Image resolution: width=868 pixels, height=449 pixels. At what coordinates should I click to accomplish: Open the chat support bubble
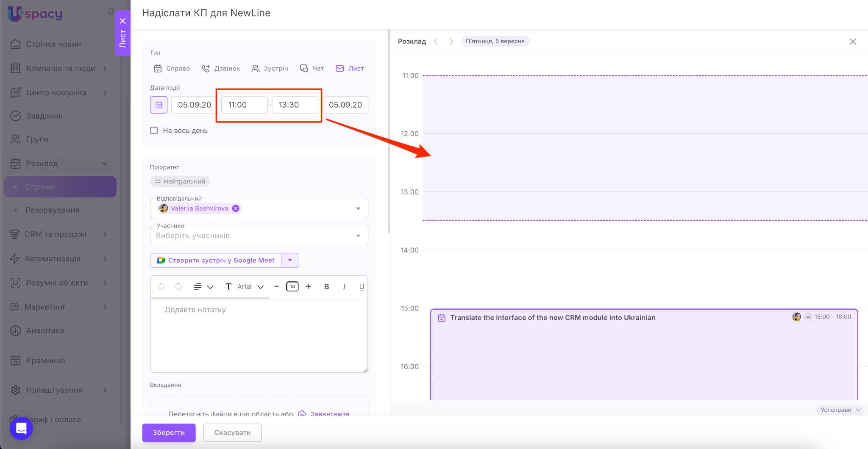pos(21,428)
